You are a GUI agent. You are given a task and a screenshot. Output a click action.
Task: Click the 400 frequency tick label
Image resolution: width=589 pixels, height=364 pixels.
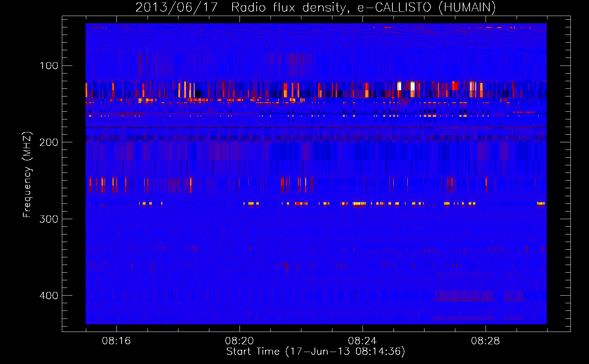point(49,295)
